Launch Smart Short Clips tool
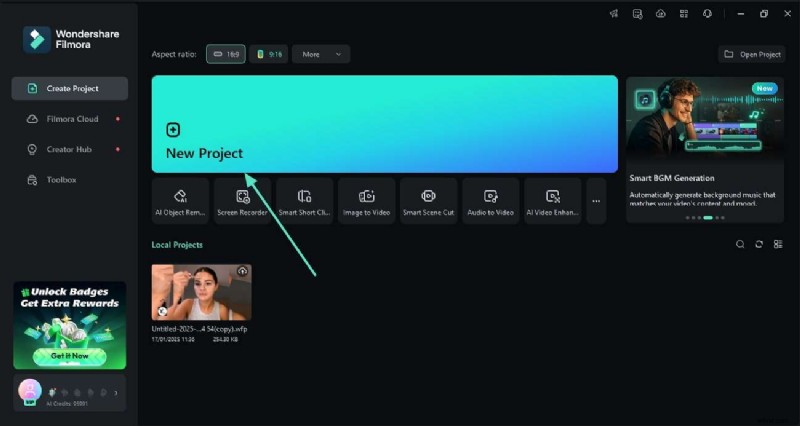This screenshot has height=426, width=800. [x=305, y=201]
